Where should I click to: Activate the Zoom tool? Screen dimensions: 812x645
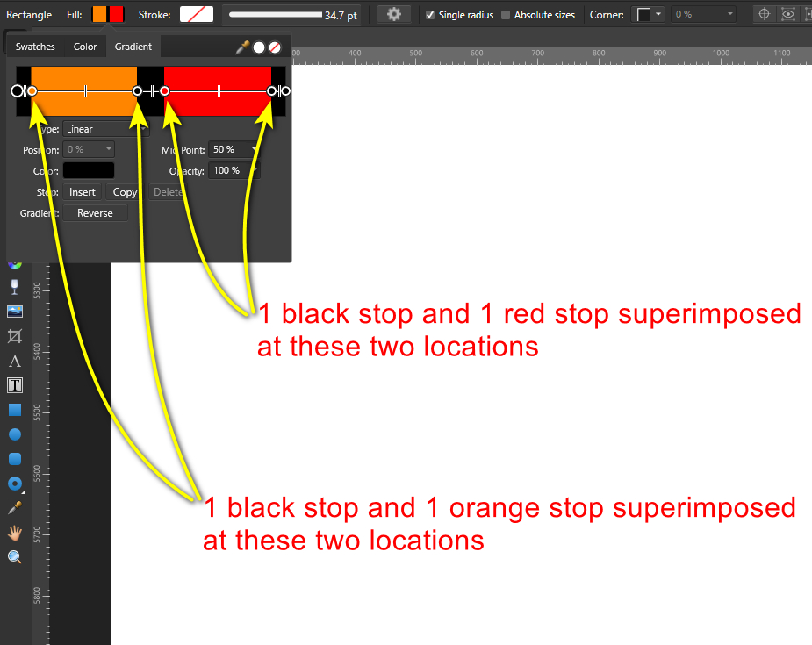(14, 556)
